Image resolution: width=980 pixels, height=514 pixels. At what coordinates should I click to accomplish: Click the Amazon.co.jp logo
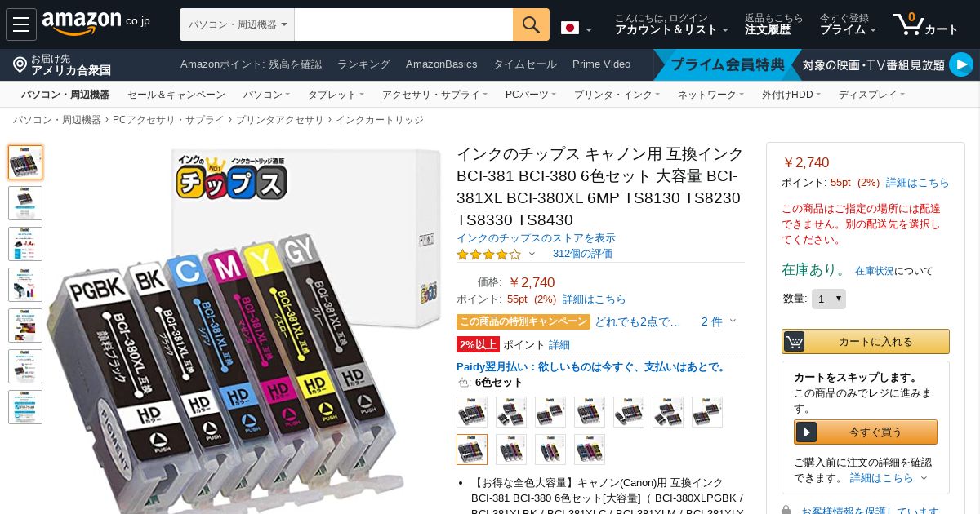[96, 24]
